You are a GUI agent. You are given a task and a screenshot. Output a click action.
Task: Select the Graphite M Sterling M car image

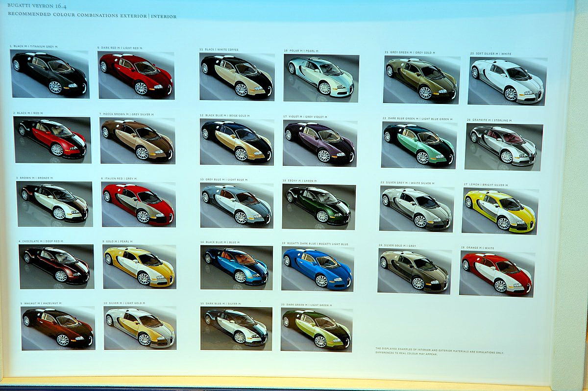pos(504,147)
